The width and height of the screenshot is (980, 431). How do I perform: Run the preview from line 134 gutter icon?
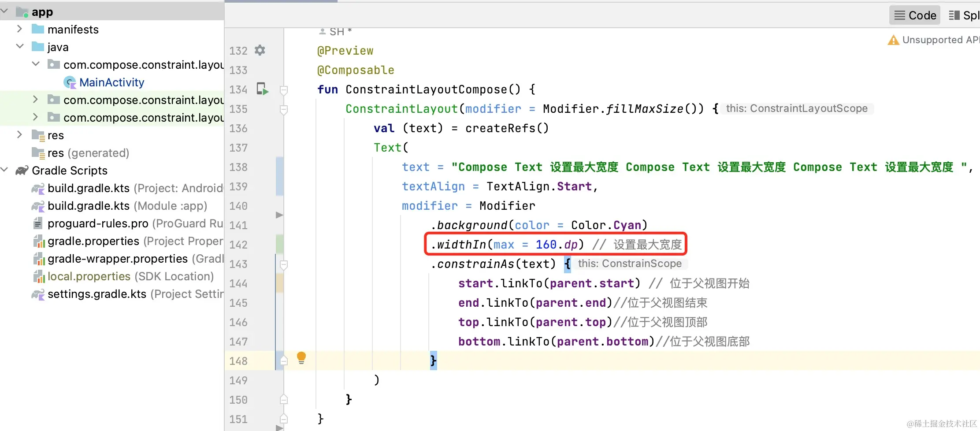tap(262, 89)
